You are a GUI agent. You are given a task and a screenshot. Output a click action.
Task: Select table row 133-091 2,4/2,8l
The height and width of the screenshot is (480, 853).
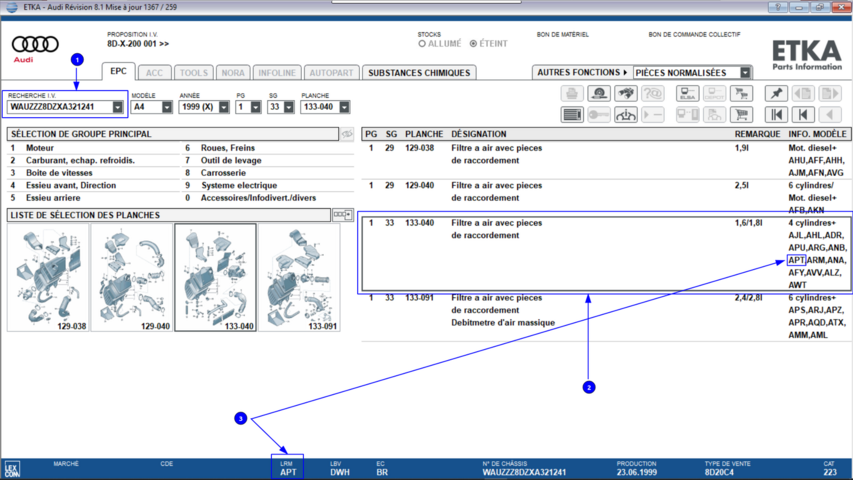click(607, 317)
